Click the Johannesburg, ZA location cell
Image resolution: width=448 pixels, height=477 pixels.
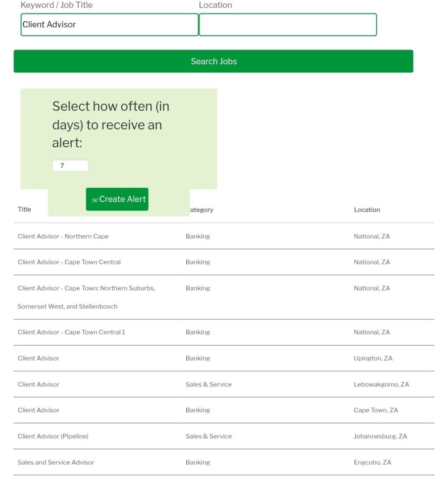click(380, 436)
